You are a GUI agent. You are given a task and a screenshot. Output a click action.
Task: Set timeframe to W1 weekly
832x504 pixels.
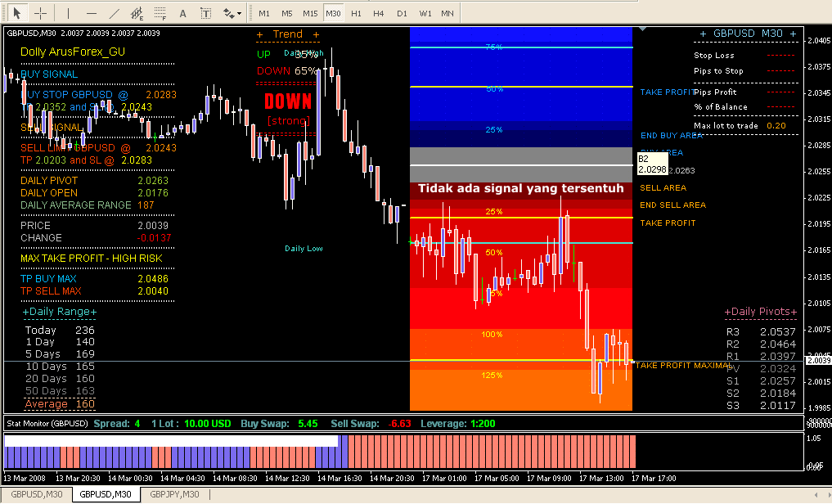[x=425, y=13]
